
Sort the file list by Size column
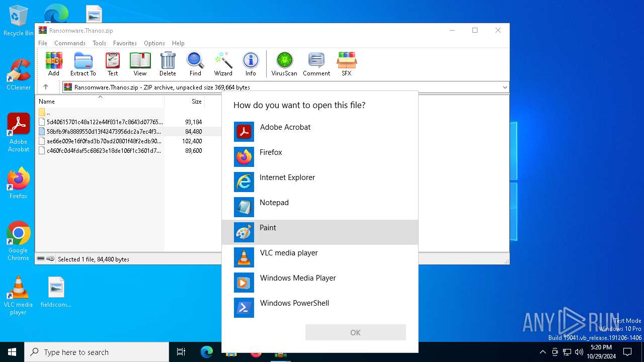pyautogui.click(x=185, y=102)
